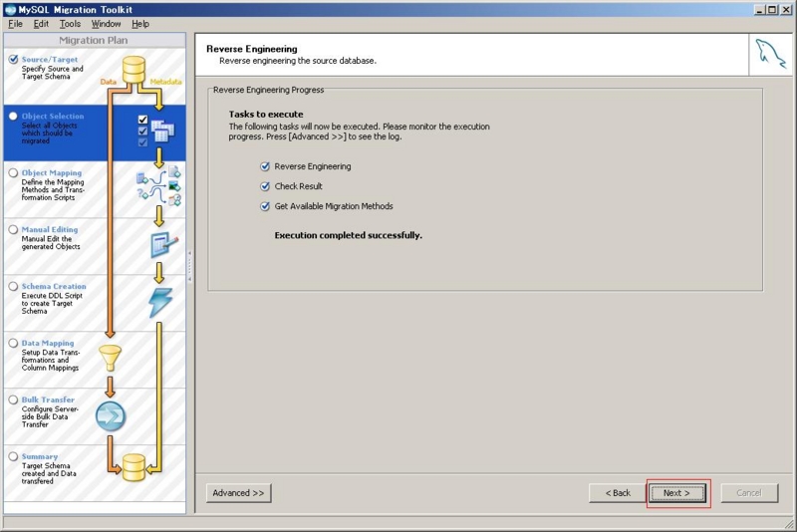The height and width of the screenshot is (532, 797).
Task: Select the Data Mapping step indicator
Action: point(13,343)
